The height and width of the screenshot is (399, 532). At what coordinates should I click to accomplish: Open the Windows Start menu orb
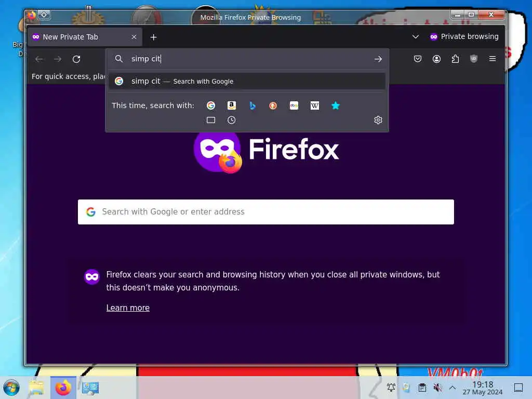(x=11, y=388)
